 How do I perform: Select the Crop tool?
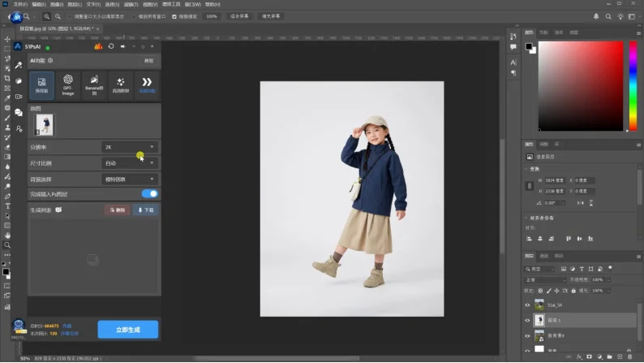point(7,78)
